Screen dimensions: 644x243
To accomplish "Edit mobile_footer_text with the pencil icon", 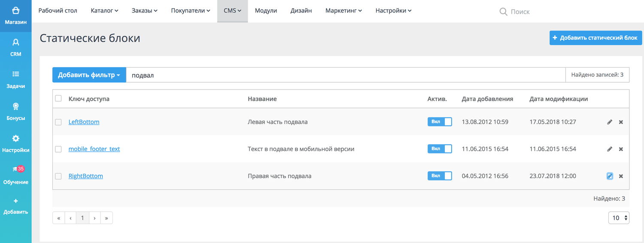I will (x=610, y=149).
